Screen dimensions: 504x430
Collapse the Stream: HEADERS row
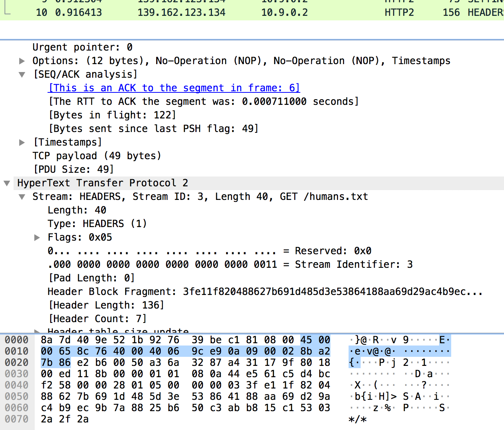point(22,197)
